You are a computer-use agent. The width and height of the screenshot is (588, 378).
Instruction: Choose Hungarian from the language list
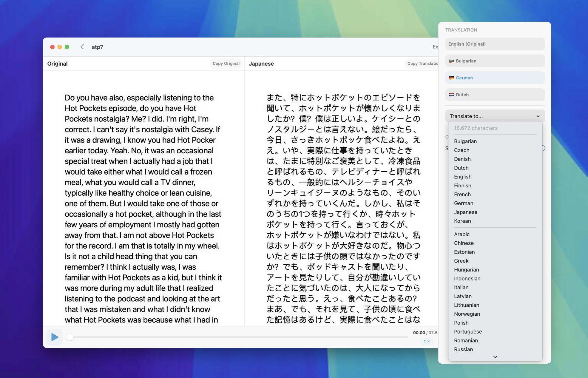click(x=495, y=270)
